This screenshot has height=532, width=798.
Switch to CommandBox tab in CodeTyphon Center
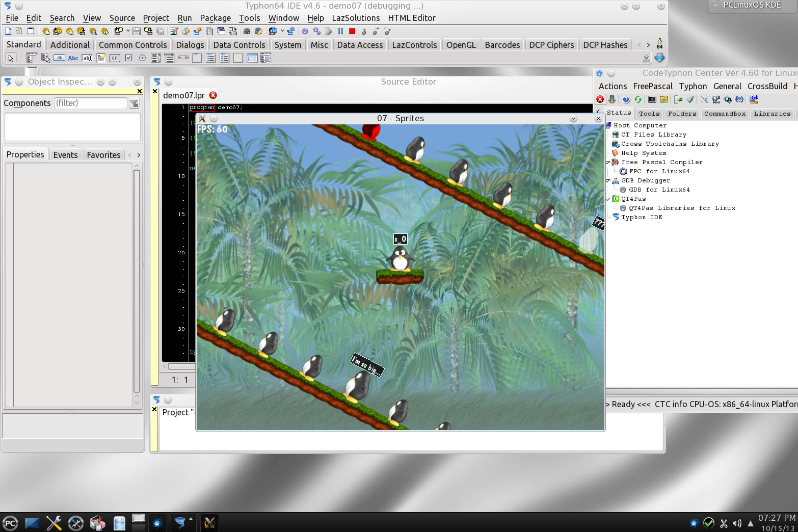click(x=725, y=114)
